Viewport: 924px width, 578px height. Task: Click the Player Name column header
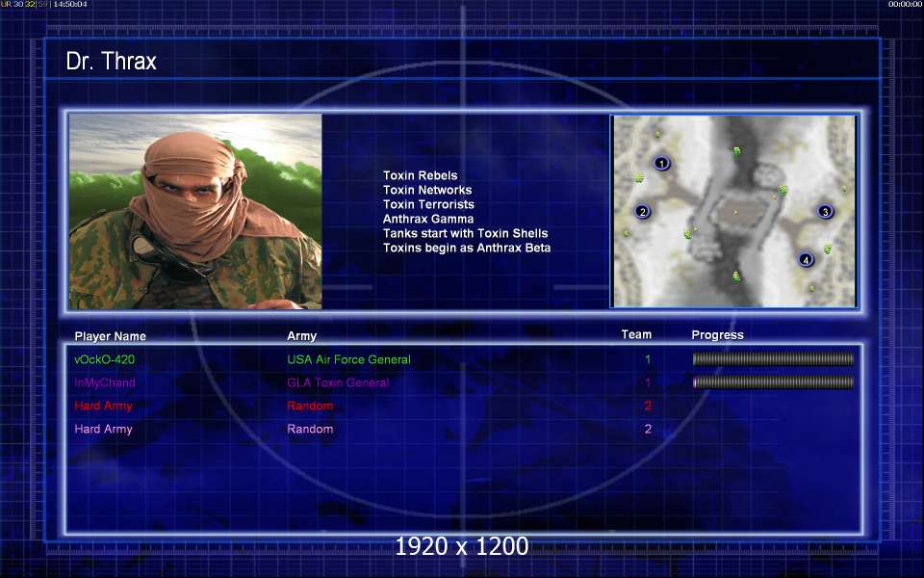pos(110,336)
